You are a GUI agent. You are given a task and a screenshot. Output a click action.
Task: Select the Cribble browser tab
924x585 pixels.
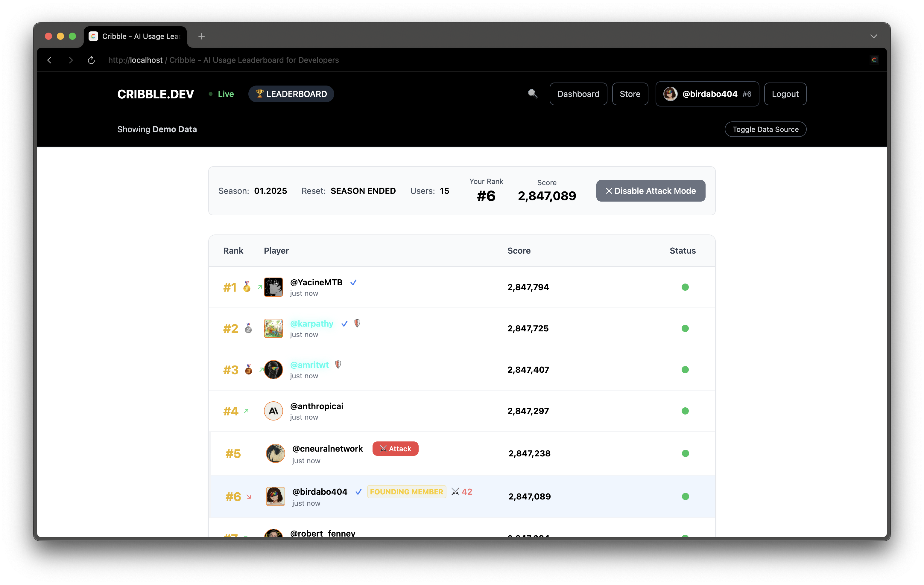tap(135, 36)
